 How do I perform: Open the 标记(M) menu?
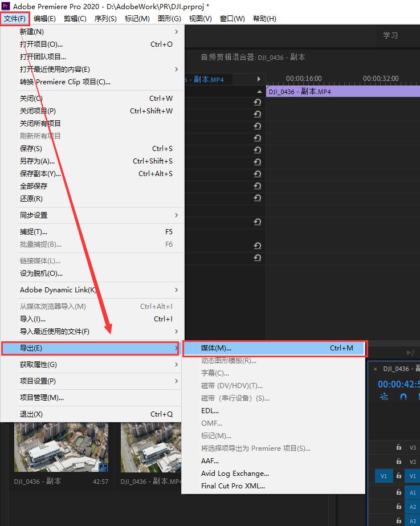(137, 19)
